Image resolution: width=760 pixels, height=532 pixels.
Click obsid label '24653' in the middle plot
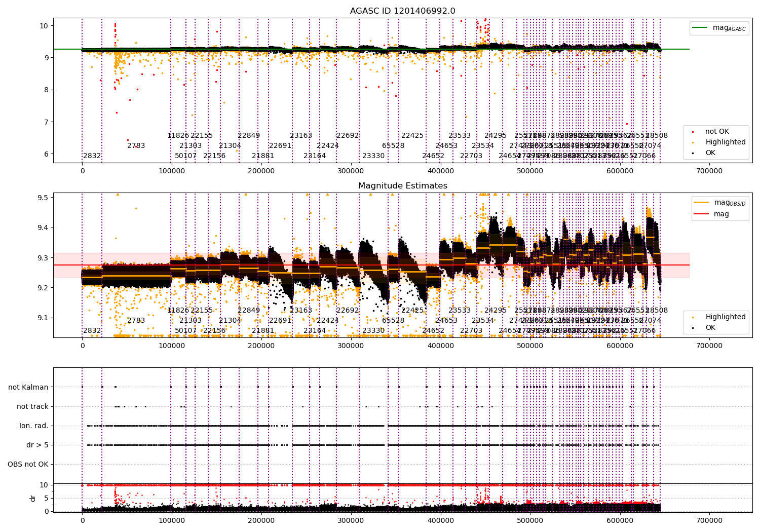pyautogui.click(x=446, y=320)
